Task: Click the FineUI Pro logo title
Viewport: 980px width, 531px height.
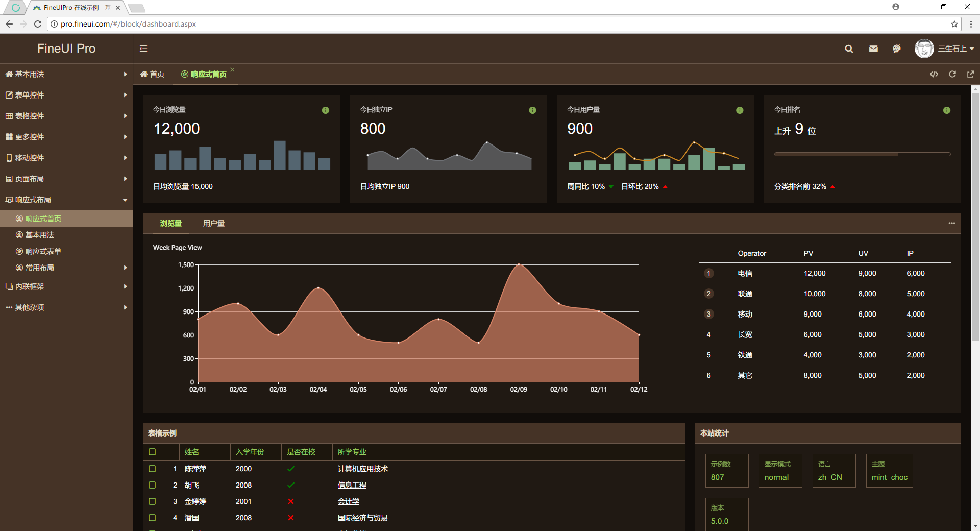Action: click(66, 49)
